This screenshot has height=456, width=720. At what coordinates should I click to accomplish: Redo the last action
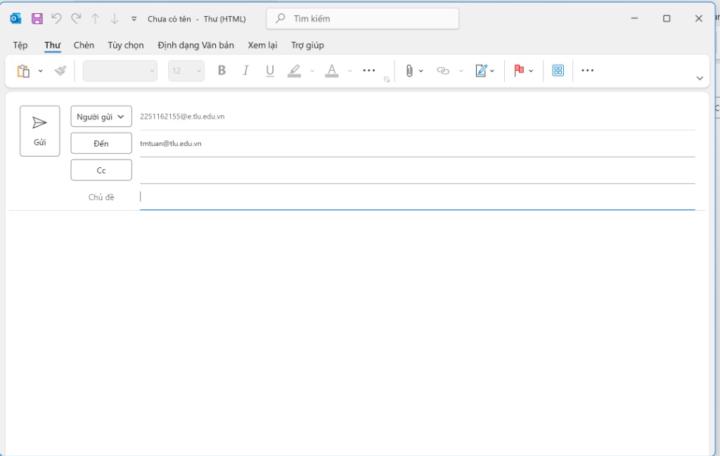pos(76,18)
